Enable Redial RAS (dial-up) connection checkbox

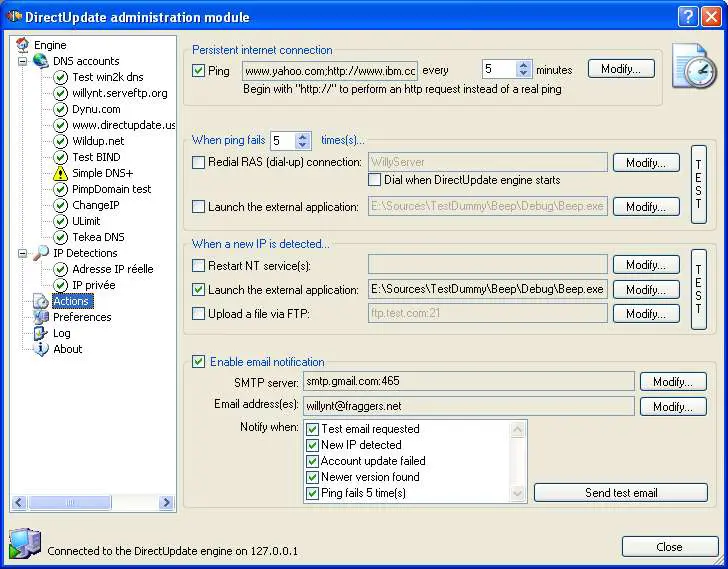pos(198,162)
